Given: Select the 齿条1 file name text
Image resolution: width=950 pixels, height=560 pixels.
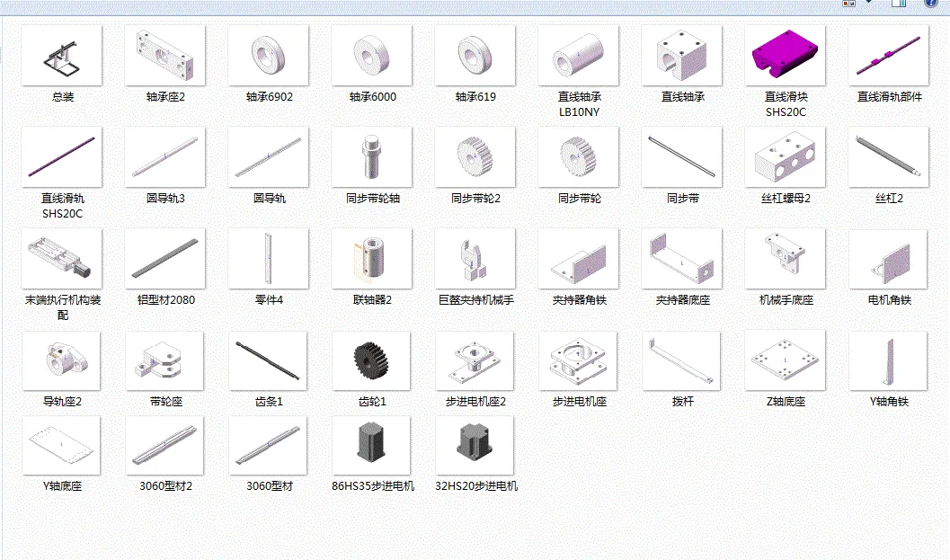Looking at the screenshot, I should (269, 401).
